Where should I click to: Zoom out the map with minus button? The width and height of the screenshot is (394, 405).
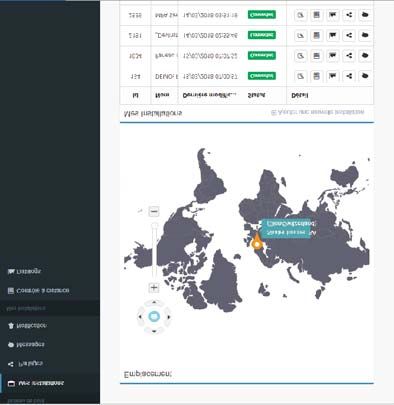(x=154, y=211)
